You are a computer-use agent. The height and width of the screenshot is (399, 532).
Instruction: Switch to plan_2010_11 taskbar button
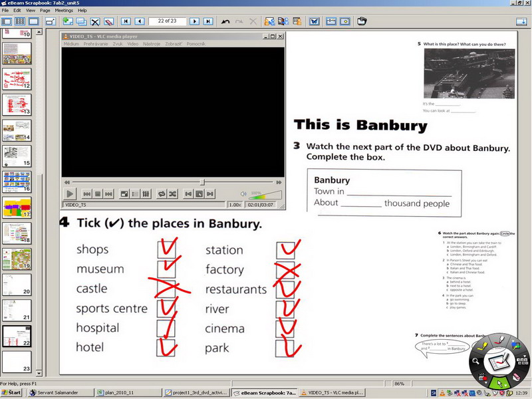point(128,392)
